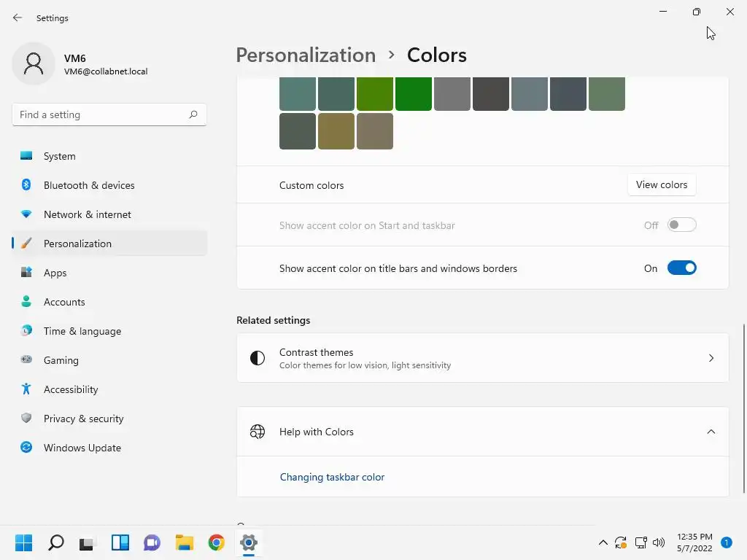
Task: Click the Windows Start button
Action: point(24,542)
